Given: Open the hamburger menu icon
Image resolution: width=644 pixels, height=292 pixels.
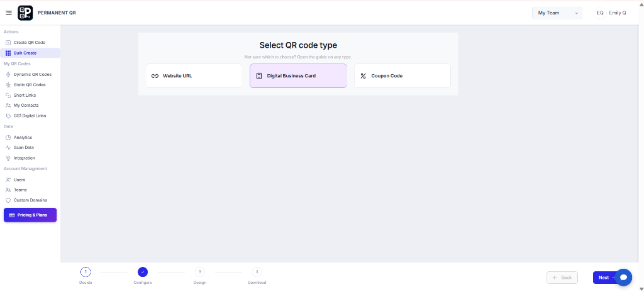Looking at the screenshot, I should tap(9, 13).
